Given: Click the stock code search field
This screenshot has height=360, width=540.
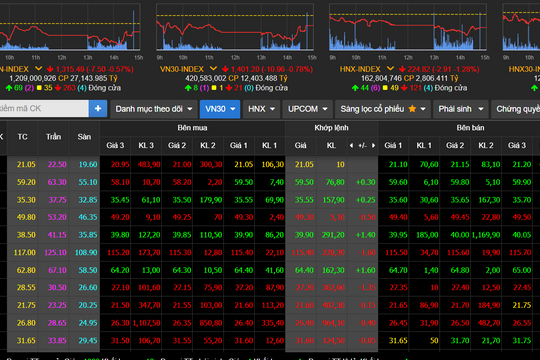Looking at the screenshot, I should pos(43,109).
